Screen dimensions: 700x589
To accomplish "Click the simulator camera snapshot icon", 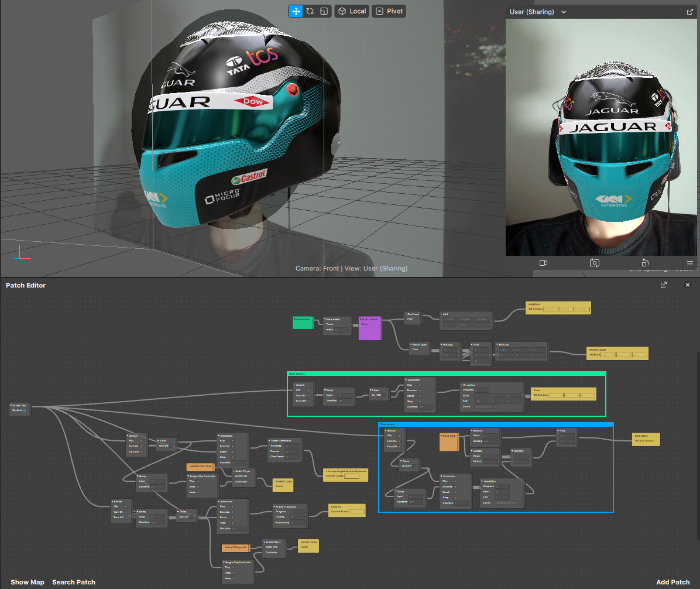I will tap(594, 263).
